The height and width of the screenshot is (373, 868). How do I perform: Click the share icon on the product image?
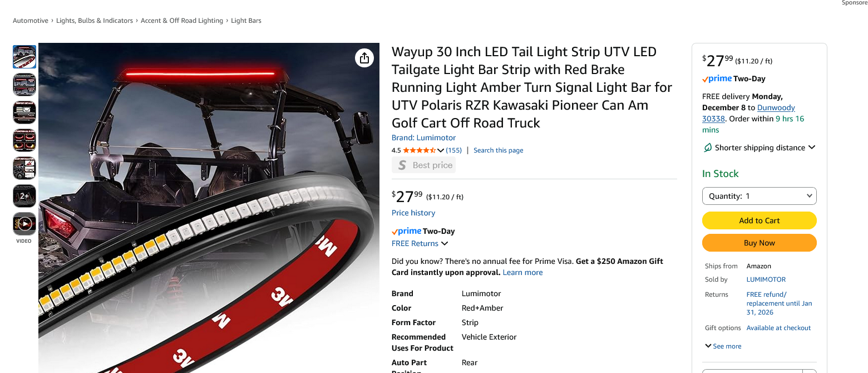pos(364,58)
